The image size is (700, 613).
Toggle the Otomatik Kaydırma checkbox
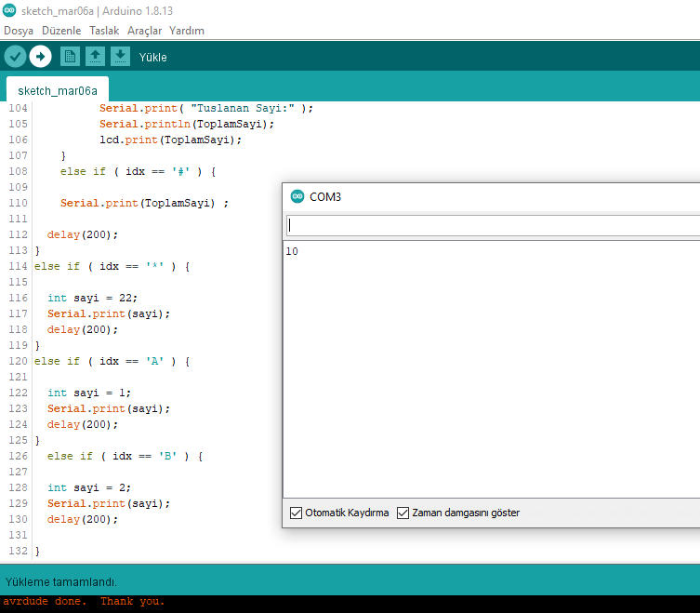(x=297, y=513)
